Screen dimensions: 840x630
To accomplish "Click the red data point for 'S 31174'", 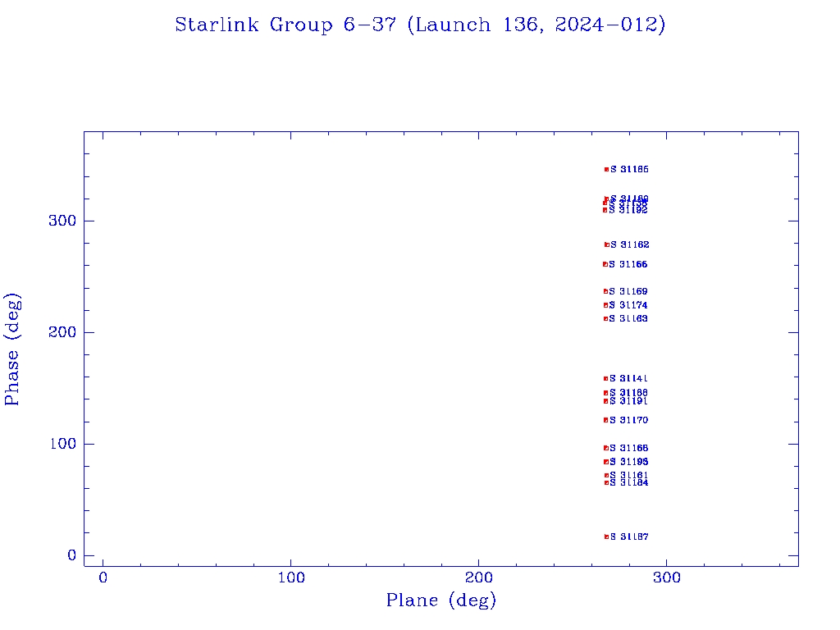I will pyautogui.click(x=606, y=305).
